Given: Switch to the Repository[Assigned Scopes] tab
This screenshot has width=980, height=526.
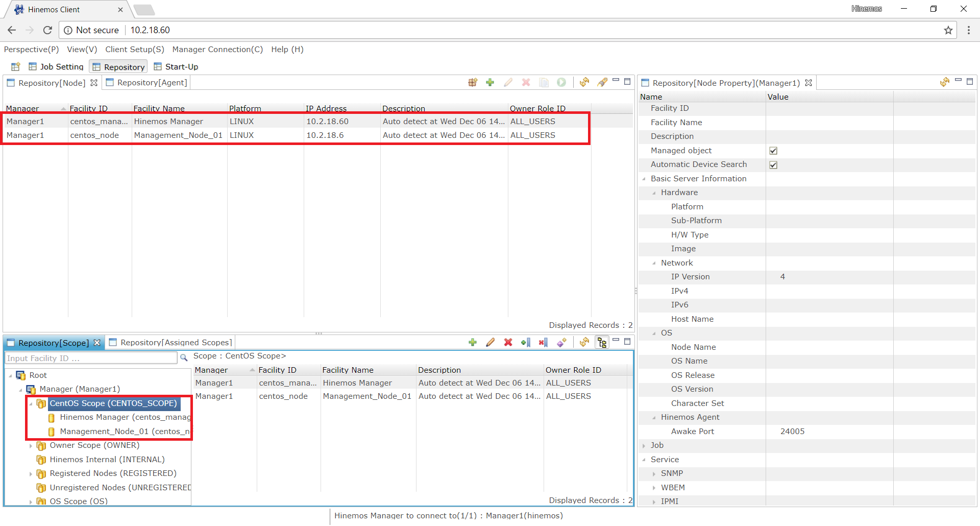Looking at the screenshot, I should tap(171, 342).
